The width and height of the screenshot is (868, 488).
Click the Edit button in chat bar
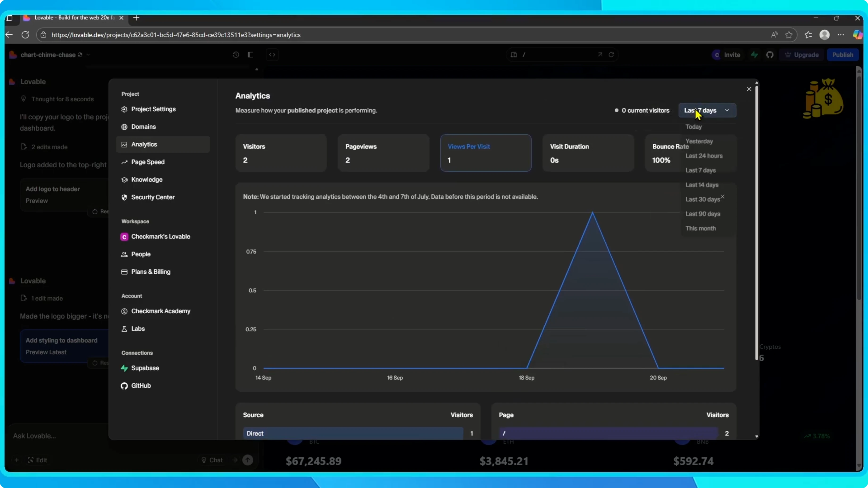tap(38, 460)
